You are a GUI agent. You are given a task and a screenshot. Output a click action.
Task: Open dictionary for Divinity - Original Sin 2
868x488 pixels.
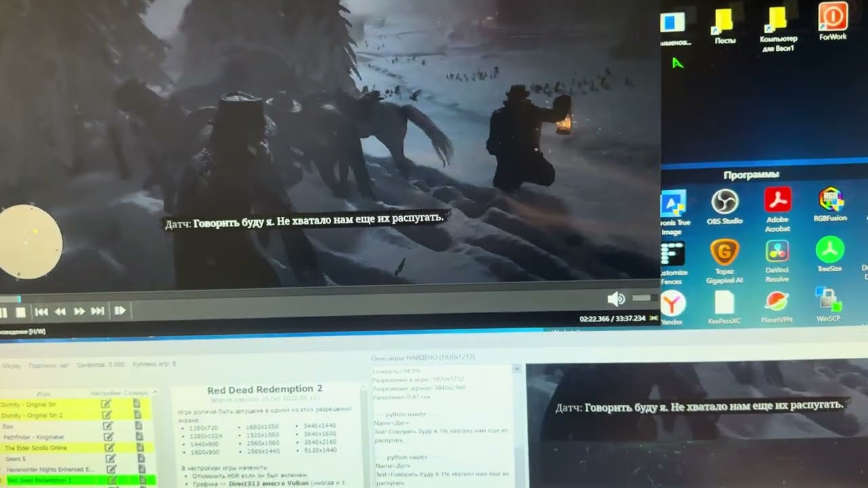pyautogui.click(x=137, y=414)
